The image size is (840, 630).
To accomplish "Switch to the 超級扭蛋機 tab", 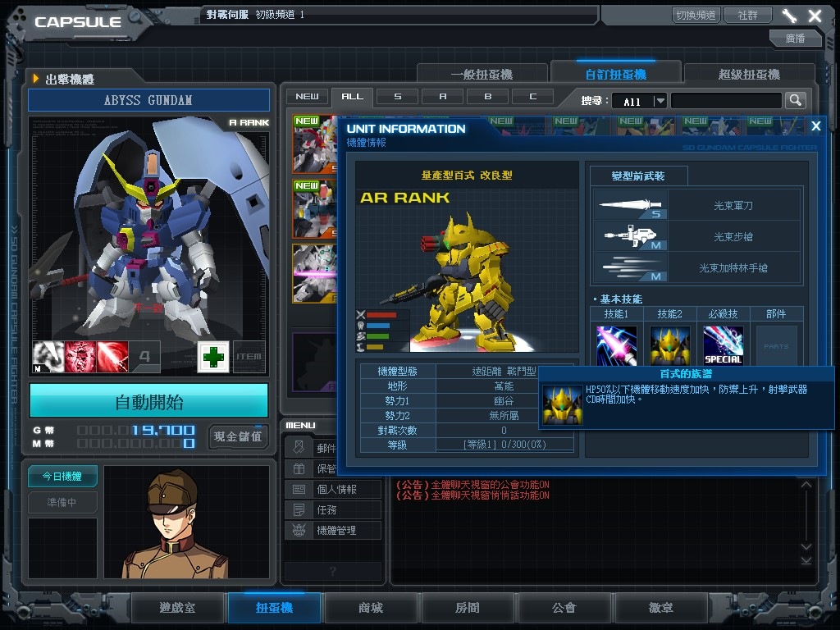I will coord(750,75).
